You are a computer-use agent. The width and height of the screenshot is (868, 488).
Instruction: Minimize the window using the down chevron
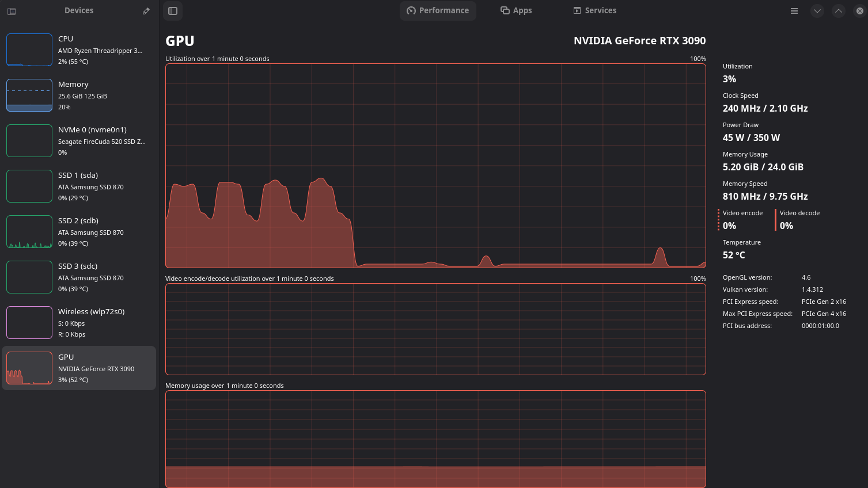pos(817,11)
